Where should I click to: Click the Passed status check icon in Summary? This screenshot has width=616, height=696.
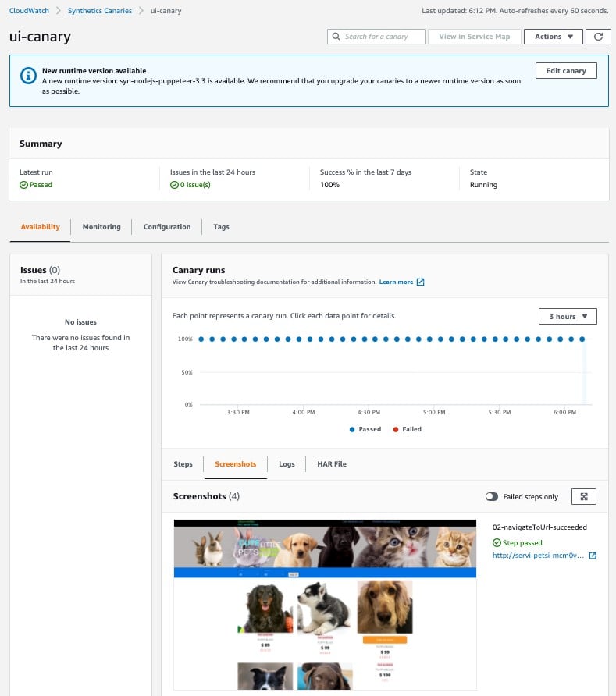[23, 185]
